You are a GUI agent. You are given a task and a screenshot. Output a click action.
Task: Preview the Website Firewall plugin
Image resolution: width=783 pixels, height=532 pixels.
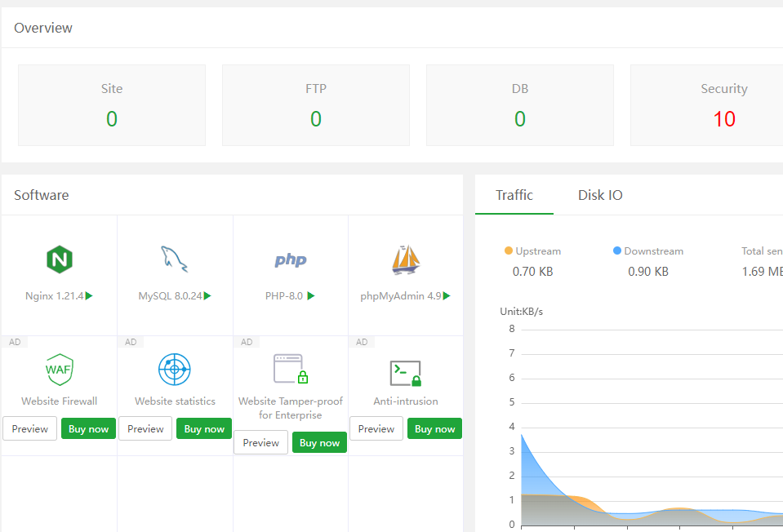(x=30, y=428)
